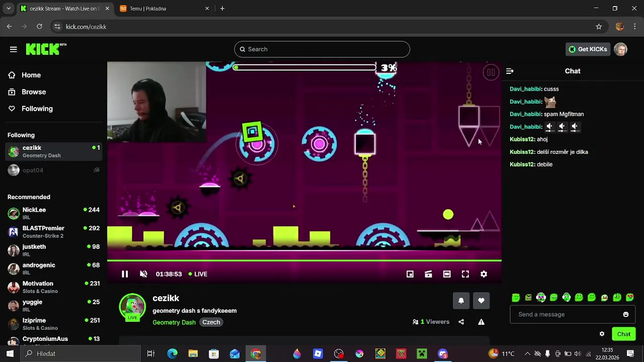Insert the heart-eyes emote at row end
The height and width of the screenshot is (362, 644).
[630, 298]
